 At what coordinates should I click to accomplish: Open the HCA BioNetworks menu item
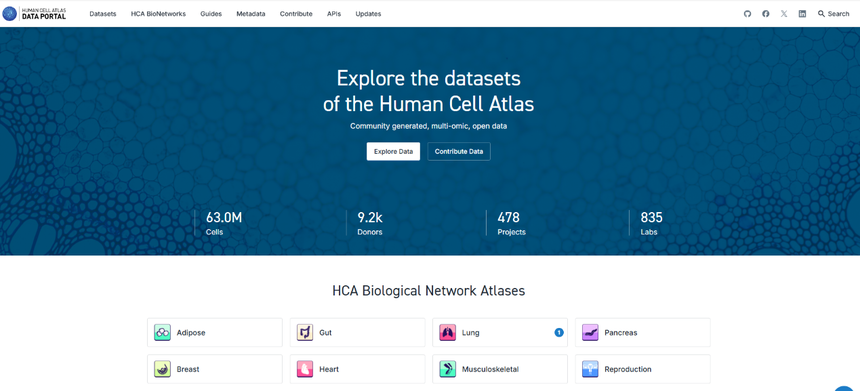159,14
